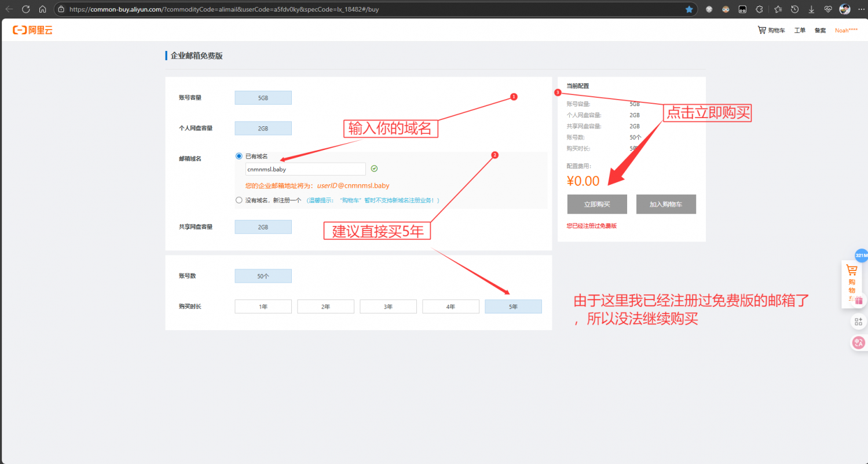Click the 50个 value in the 当前配置 summary
This screenshot has height=464, width=868.
tap(635, 137)
